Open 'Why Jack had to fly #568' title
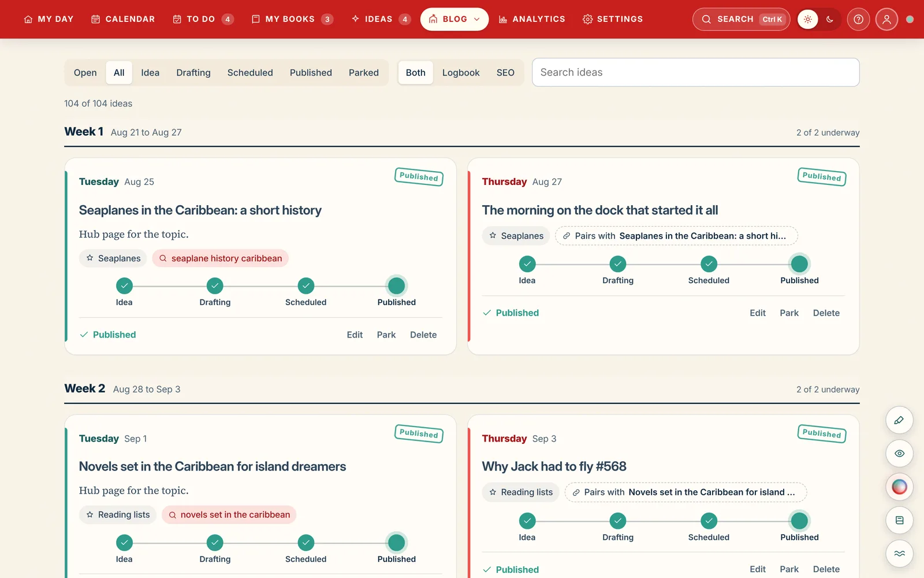Viewport: 924px width, 578px height. tap(554, 466)
